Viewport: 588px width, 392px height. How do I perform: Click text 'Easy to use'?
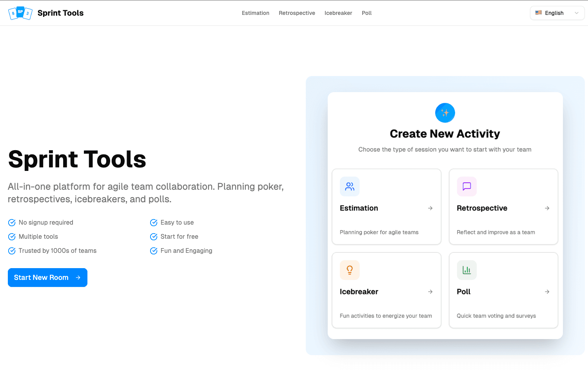click(x=177, y=223)
